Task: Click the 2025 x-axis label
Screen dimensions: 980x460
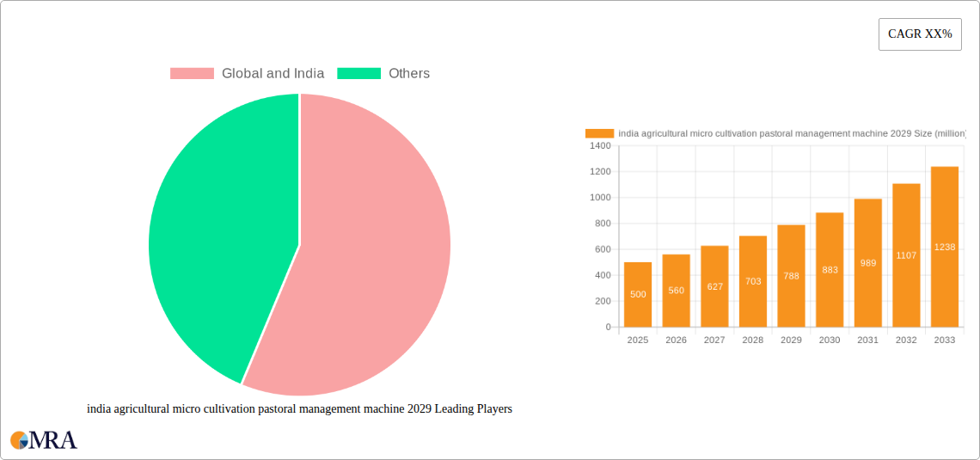Action: tap(638, 340)
